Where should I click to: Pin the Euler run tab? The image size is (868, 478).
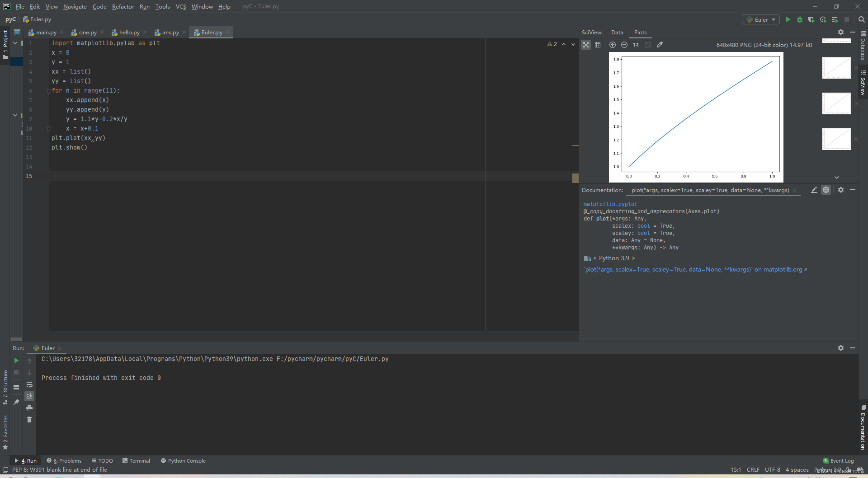16,402
